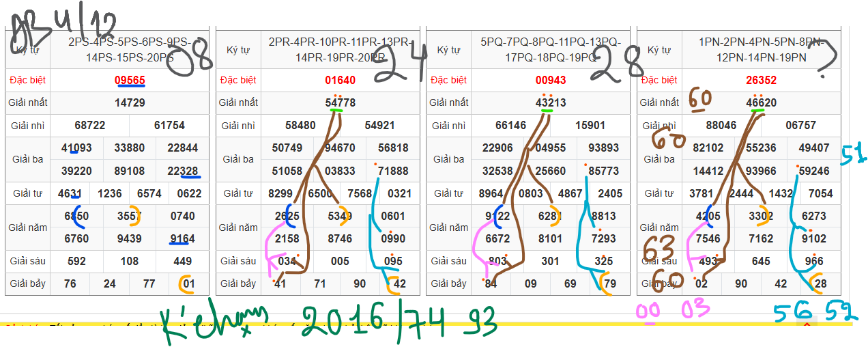
Task: Select sixth prize number 645
Action: [761, 261]
